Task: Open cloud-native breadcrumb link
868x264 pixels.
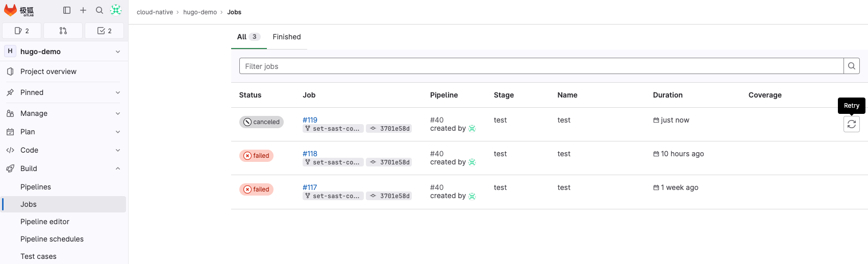Action: 155,12
